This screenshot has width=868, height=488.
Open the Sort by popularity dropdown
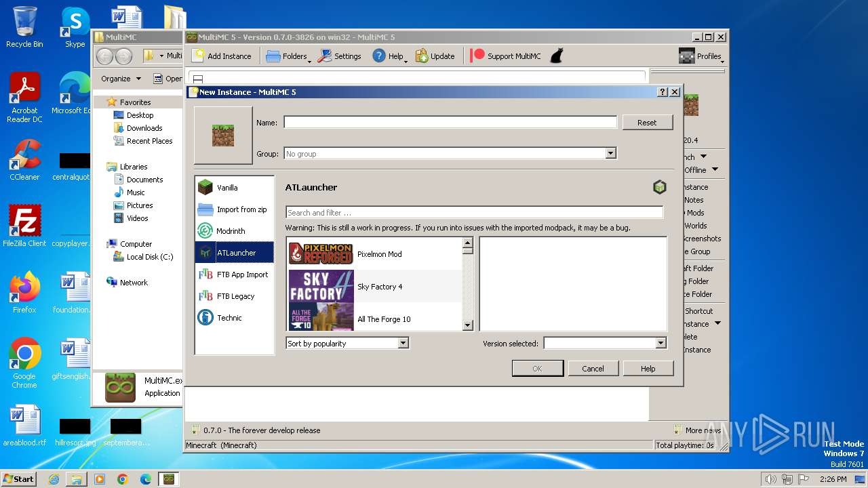pos(347,344)
